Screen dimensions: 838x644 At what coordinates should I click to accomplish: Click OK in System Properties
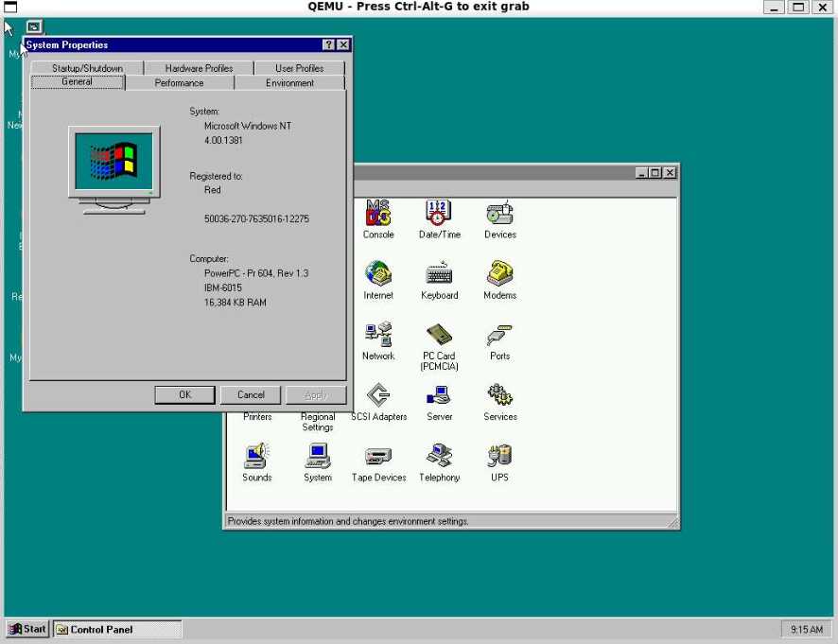[185, 395]
